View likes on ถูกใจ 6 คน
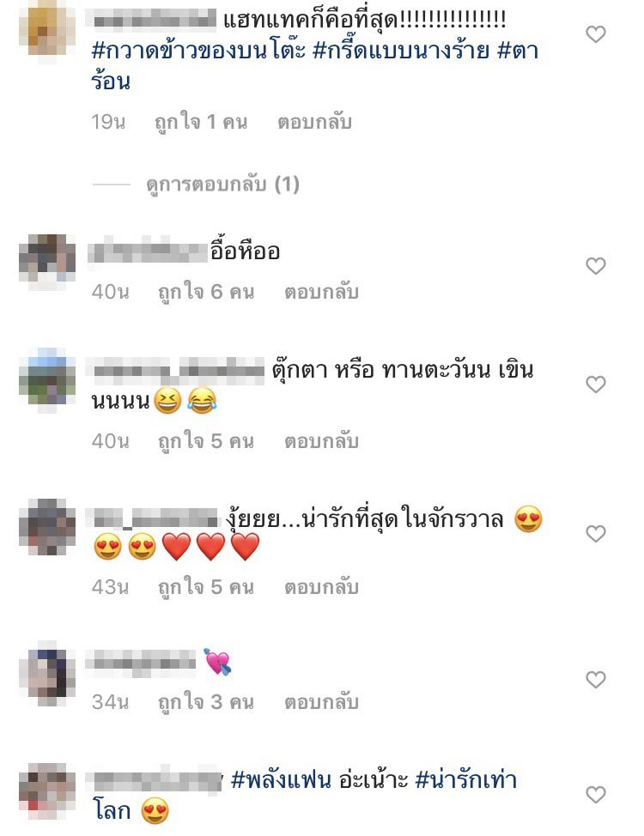 [x=206, y=292]
